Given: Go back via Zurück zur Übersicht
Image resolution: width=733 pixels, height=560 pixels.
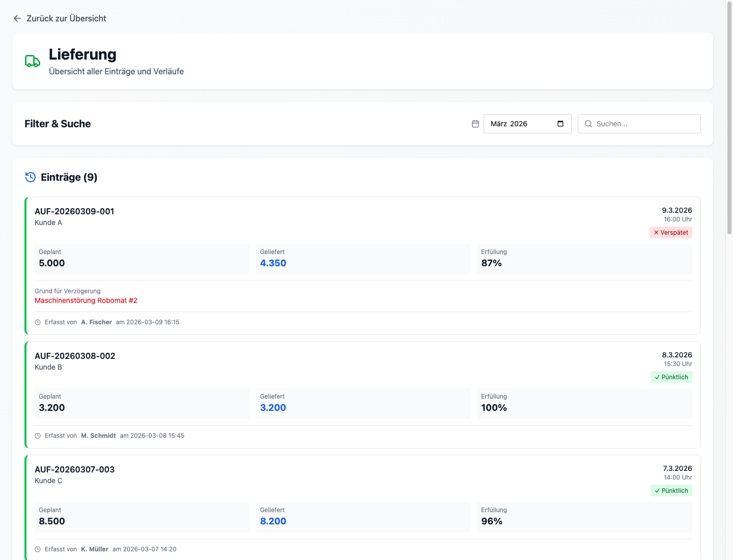Looking at the screenshot, I should (x=66, y=18).
